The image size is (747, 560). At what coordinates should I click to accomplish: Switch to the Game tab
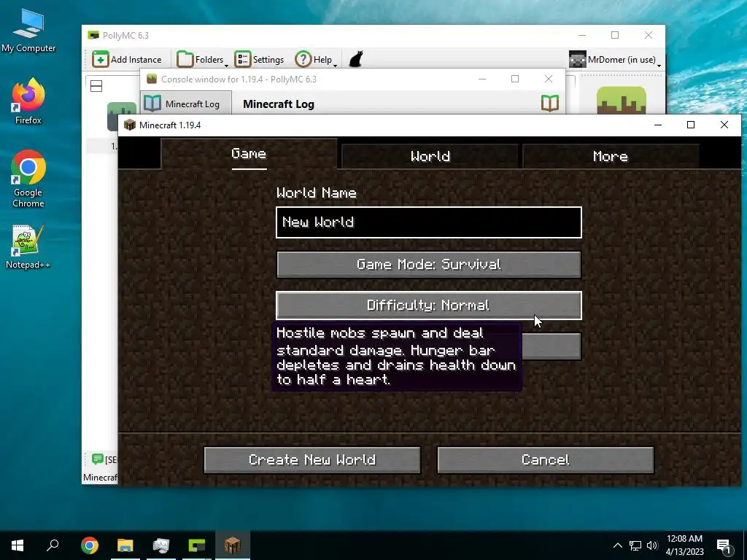(x=249, y=154)
